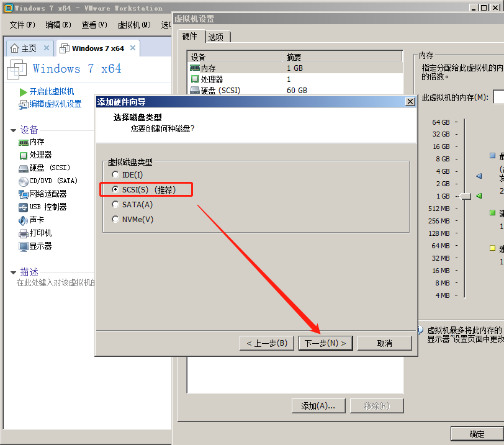Open the 查看(V) menu

tap(94, 25)
